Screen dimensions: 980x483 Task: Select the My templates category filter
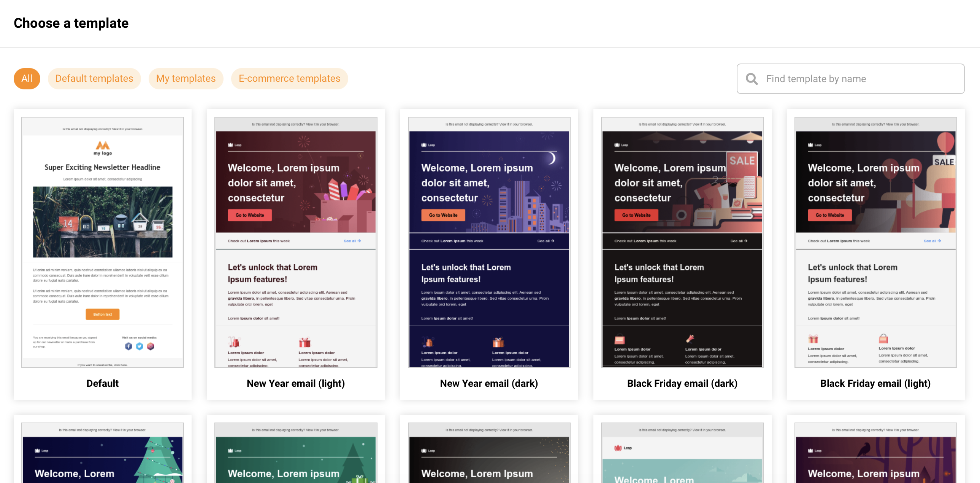(x=186, y=78)
